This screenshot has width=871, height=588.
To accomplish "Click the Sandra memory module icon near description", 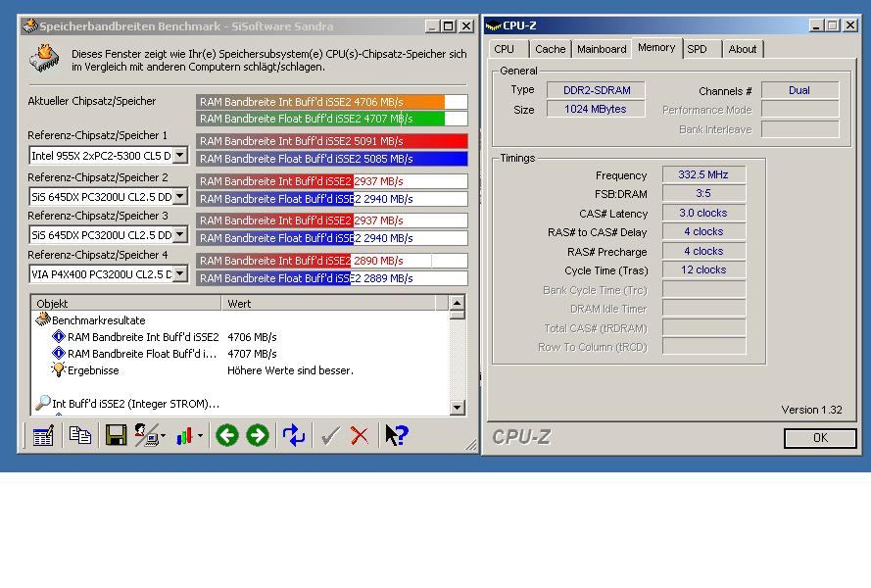I will (44, 58).
